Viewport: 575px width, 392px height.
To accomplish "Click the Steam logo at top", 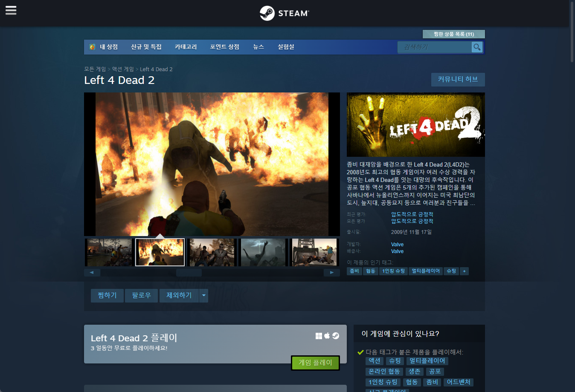I will click(285, 13).
